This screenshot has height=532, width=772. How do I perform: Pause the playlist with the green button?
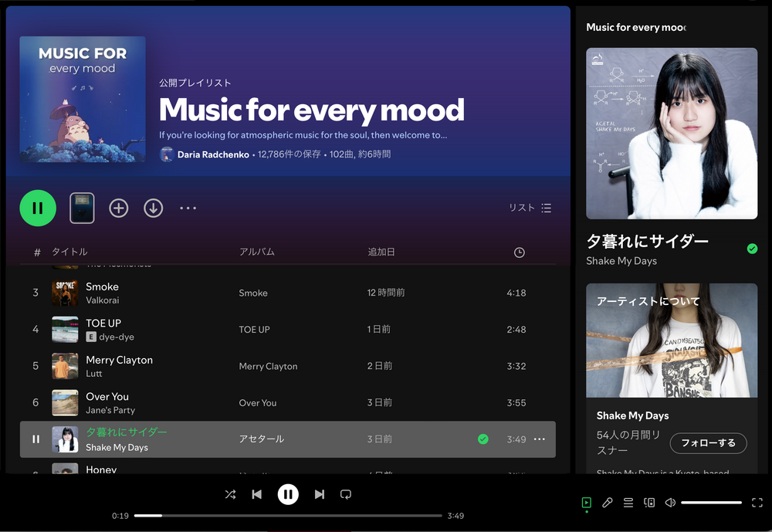tap(38, 208)
